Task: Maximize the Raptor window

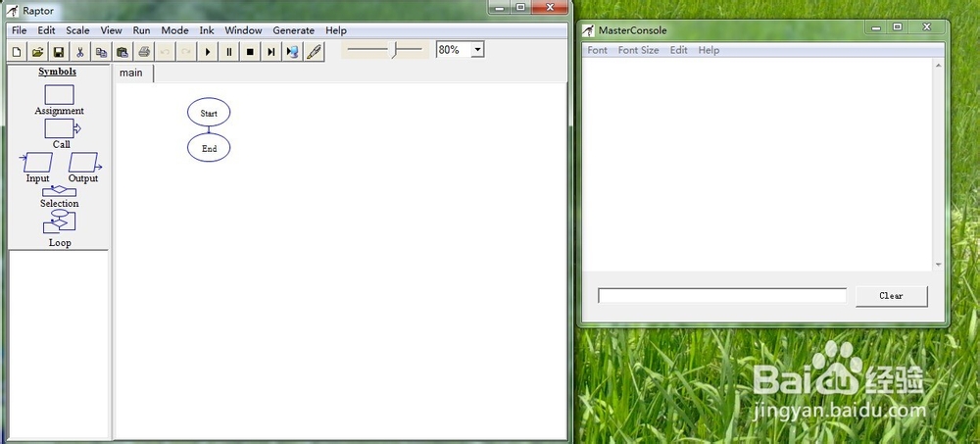Action: (520, 8)
